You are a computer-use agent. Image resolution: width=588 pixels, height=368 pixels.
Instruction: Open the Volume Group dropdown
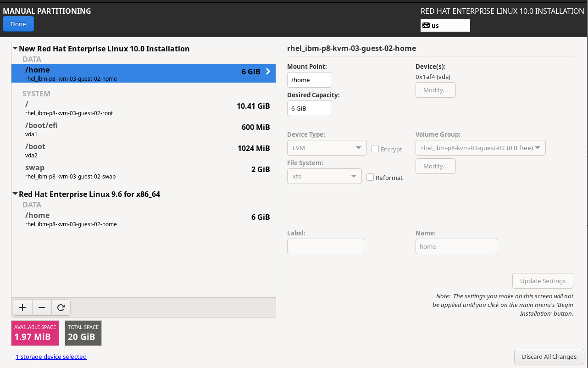coord(481,148)
